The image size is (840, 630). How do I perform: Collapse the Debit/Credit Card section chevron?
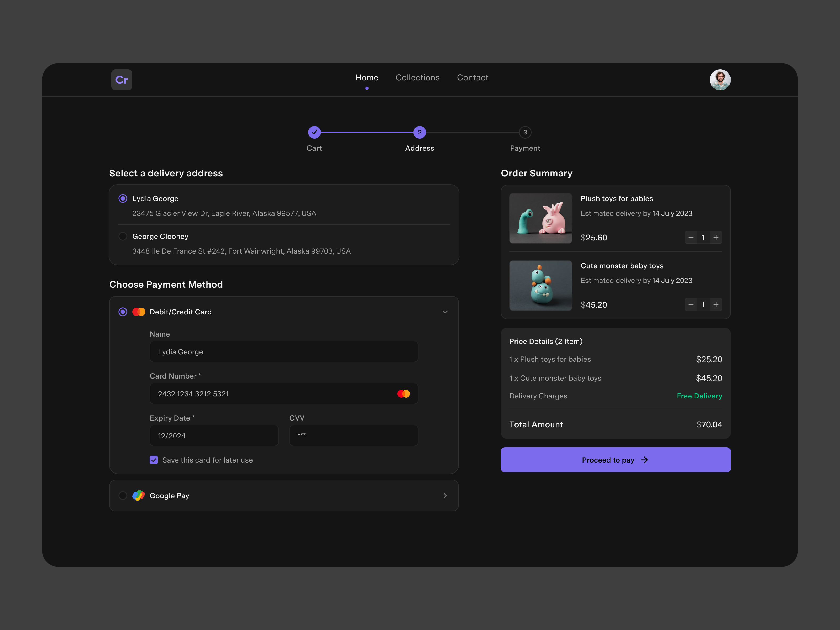(445, 312)
